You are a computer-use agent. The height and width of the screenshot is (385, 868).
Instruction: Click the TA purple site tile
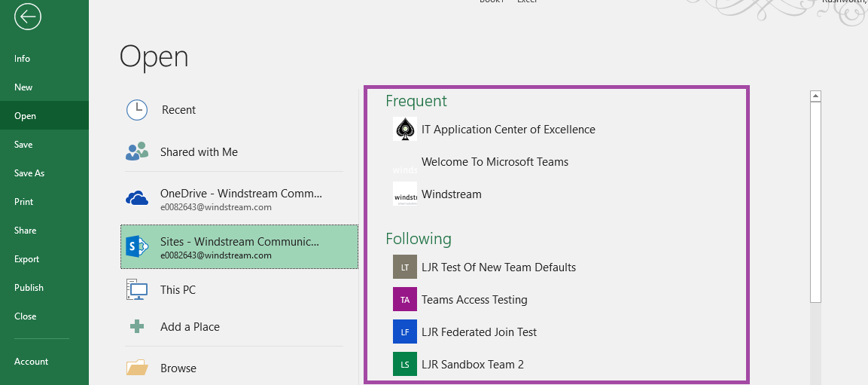coord(405,300)
